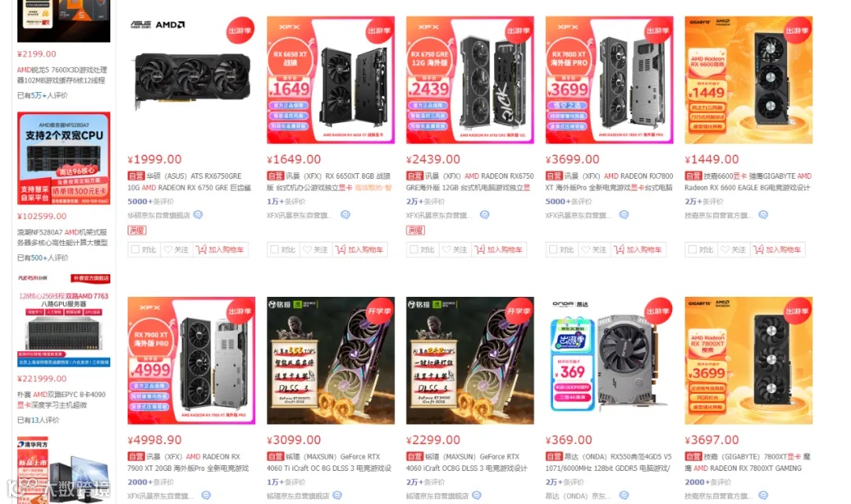Click chat icon beside ONDA store name
Screen dimensions: 851x504
tap(624, 495)
